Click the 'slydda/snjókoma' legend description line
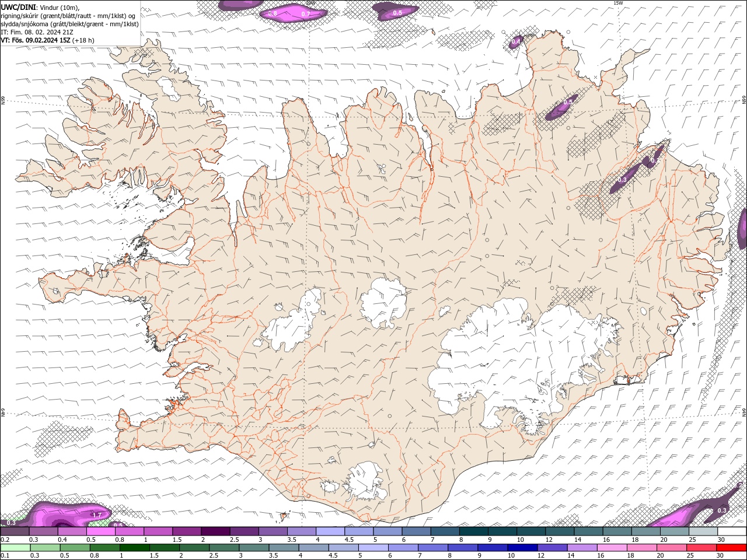The image size is (747, 560). (x=69, y=24)
